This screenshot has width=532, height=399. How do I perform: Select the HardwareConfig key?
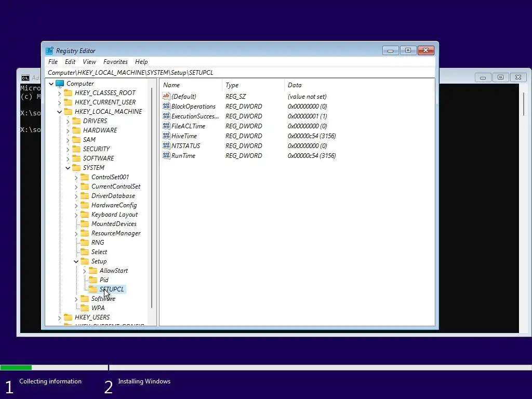pos(114,205)
